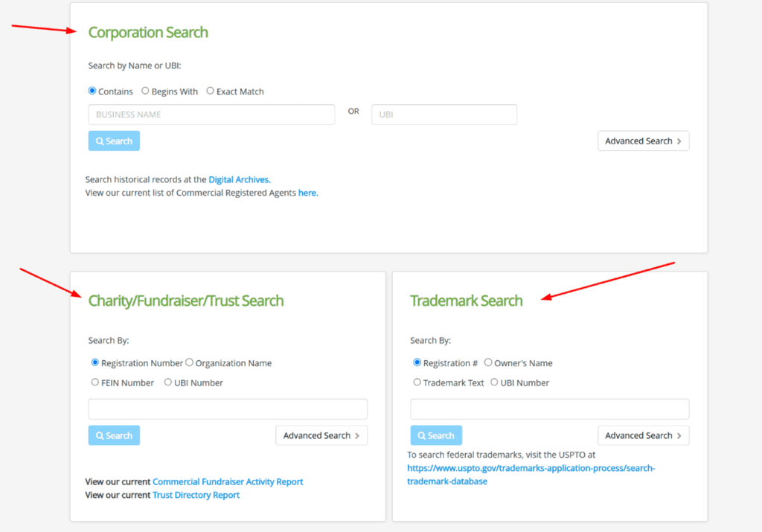Visit the USPTO trademark database link
Viewport: 762px width, 532px height.
(x=531, y=467)
